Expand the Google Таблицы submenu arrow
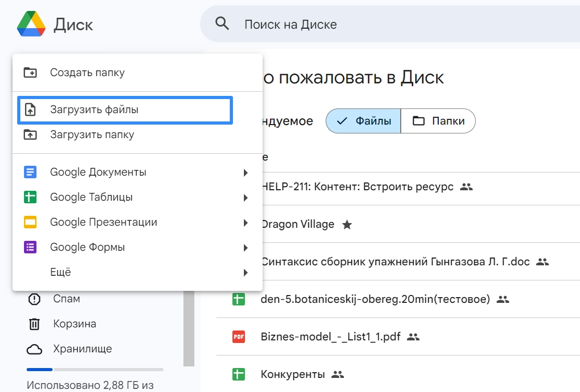 245,198
